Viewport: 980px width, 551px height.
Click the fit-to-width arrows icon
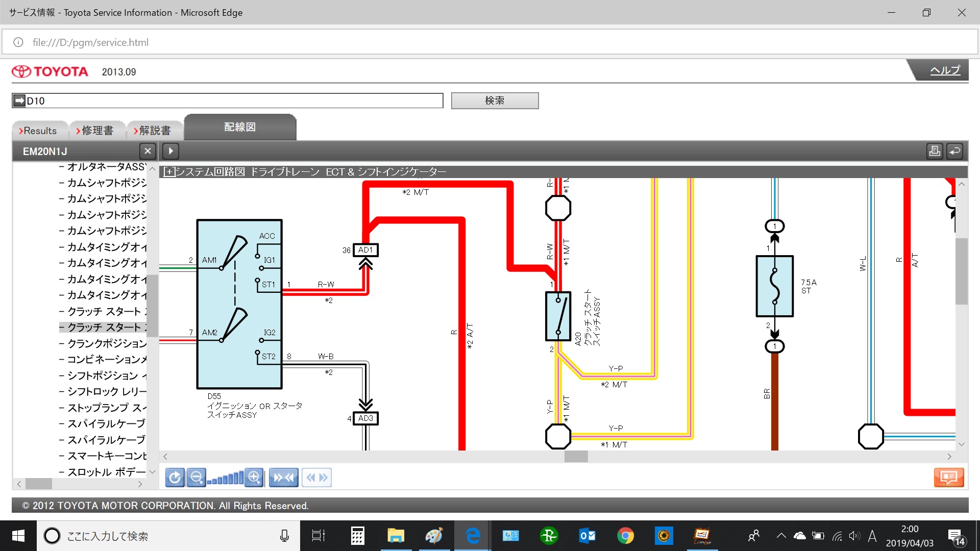pos(284,478)
